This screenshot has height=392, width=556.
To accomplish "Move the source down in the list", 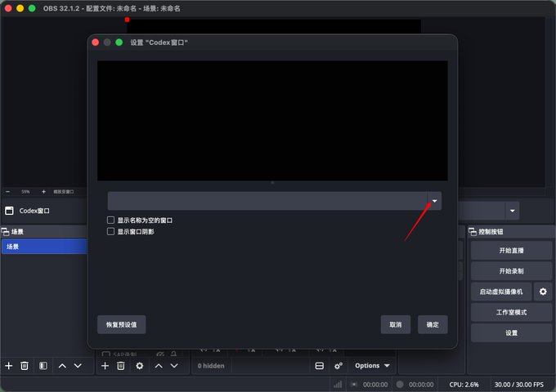I will click(174, 366).
